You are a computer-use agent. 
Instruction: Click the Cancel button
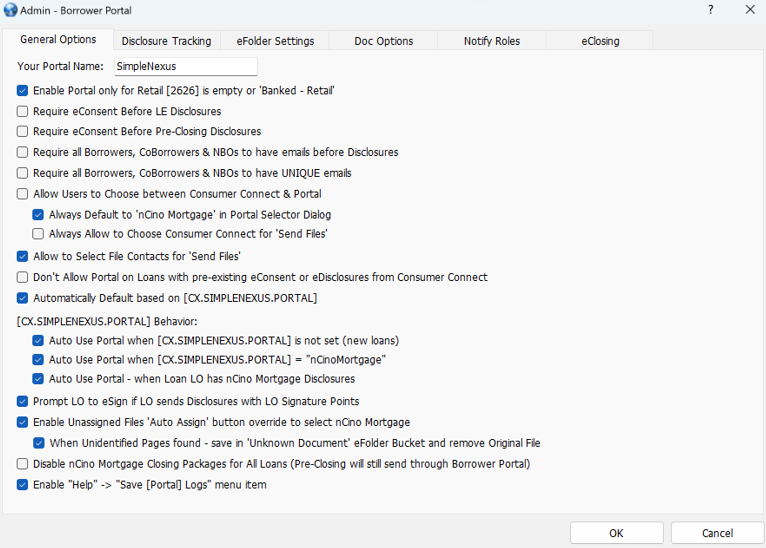tap(717, 533)
